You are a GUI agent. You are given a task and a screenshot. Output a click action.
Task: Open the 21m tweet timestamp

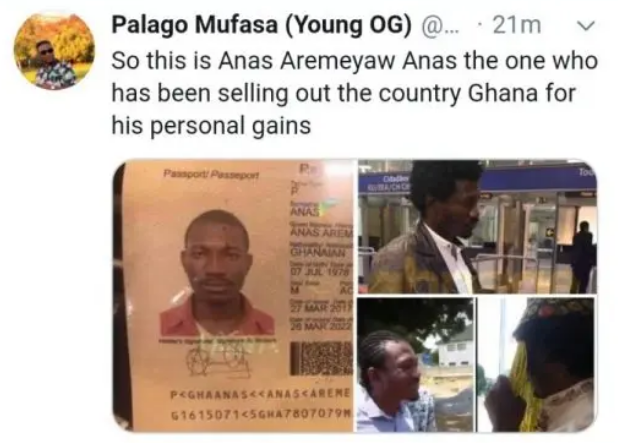click(x=517, y=25)
